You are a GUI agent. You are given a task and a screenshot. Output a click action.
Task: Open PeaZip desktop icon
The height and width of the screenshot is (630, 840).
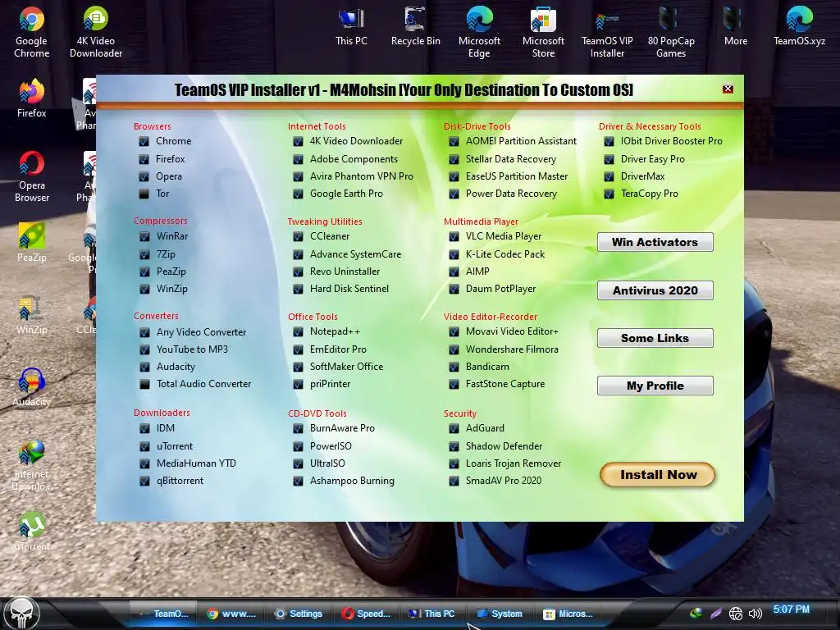click(32, 242)
